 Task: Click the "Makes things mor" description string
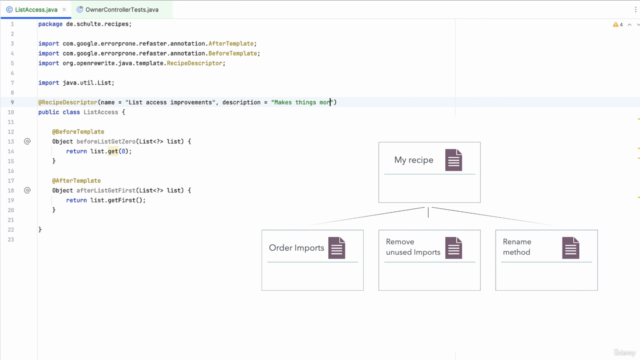301,102
